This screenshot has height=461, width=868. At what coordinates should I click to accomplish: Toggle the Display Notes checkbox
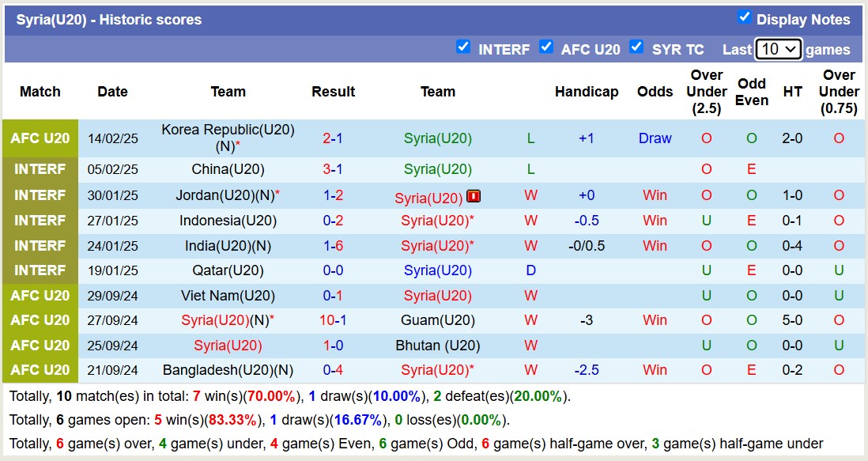pos(744,17)
